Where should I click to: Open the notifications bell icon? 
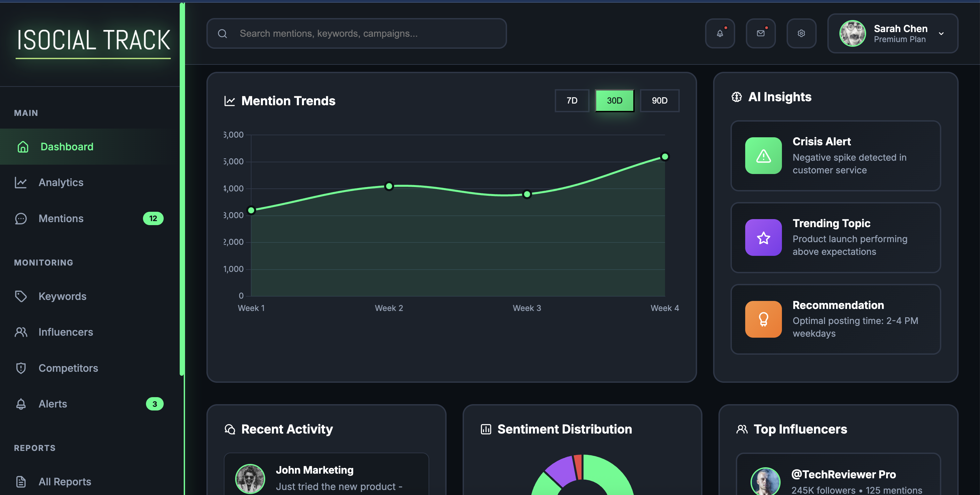coord(720,33)
